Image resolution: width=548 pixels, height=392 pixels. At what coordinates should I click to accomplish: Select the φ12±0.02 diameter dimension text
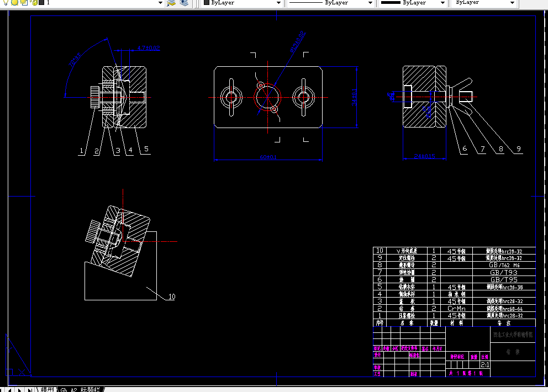(x=298, y=41)
